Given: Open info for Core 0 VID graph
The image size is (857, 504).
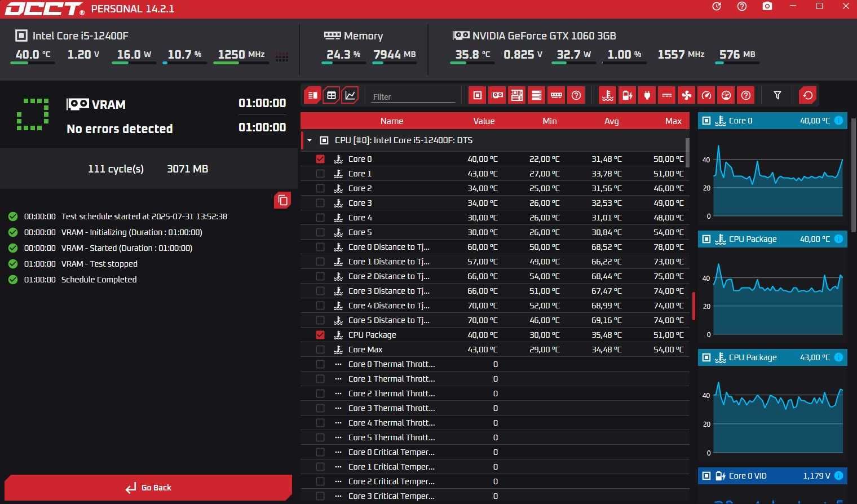Looking at the screenshot, I should [838, 476].
